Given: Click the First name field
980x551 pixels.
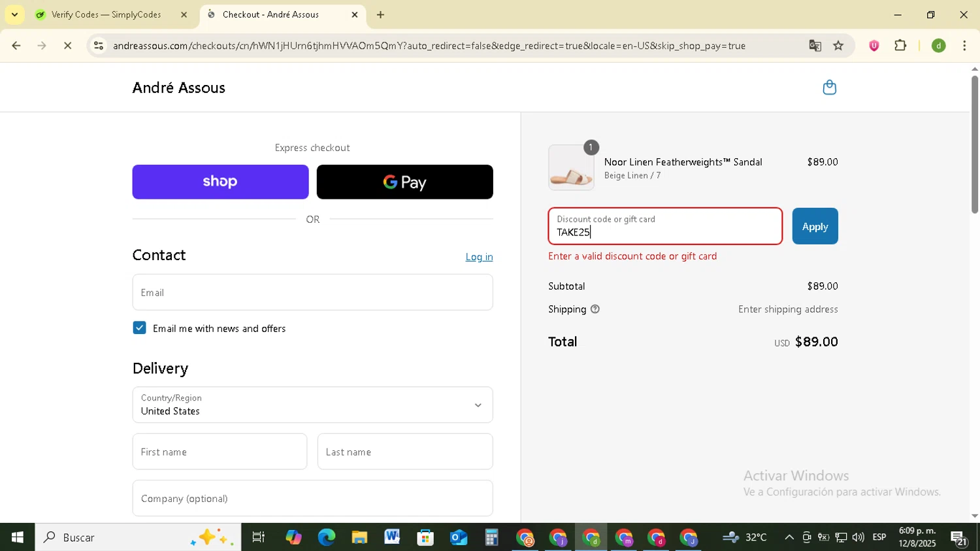Looking at the screenshot, I should [x=220, y=452].
